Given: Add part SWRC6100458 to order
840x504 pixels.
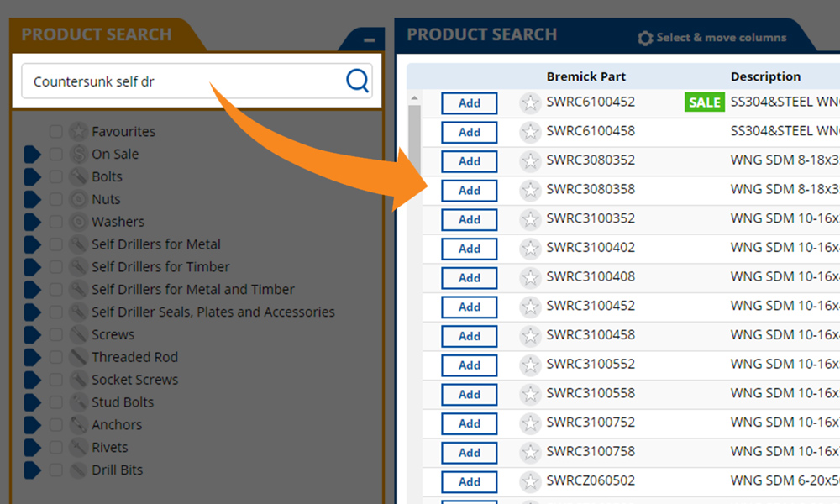Looking at the screenshot, I should [x=470, y=132].
